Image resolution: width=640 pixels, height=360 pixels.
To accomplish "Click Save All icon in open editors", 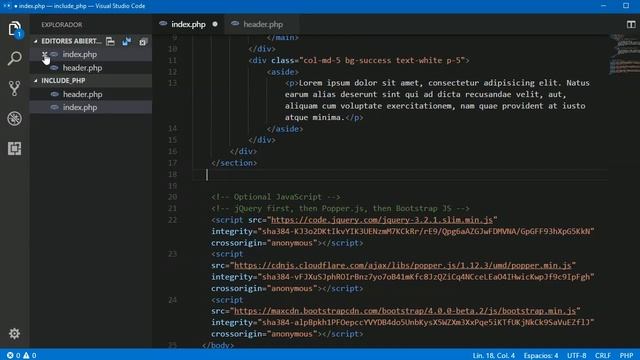I will [x=127, y=41].
